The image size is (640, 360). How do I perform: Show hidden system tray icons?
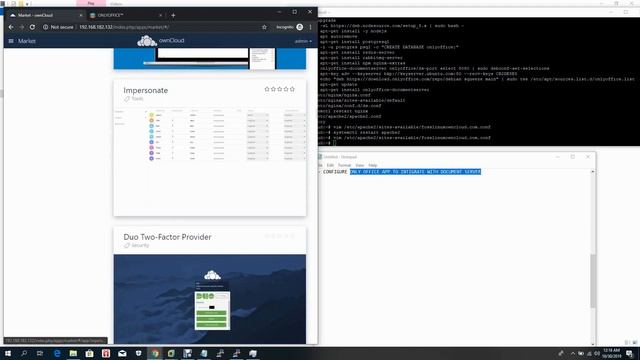click(573, 353)
